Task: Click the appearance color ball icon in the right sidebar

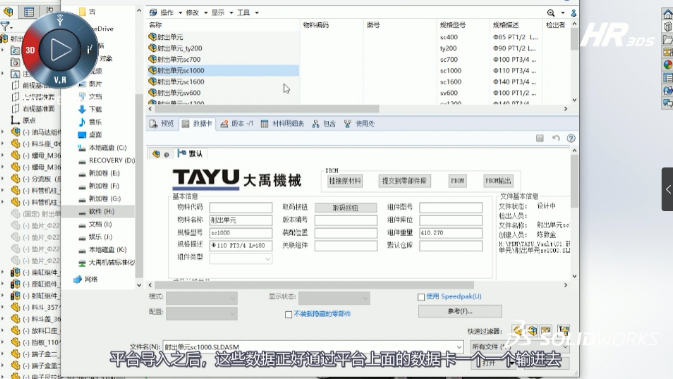Action: 667,64
